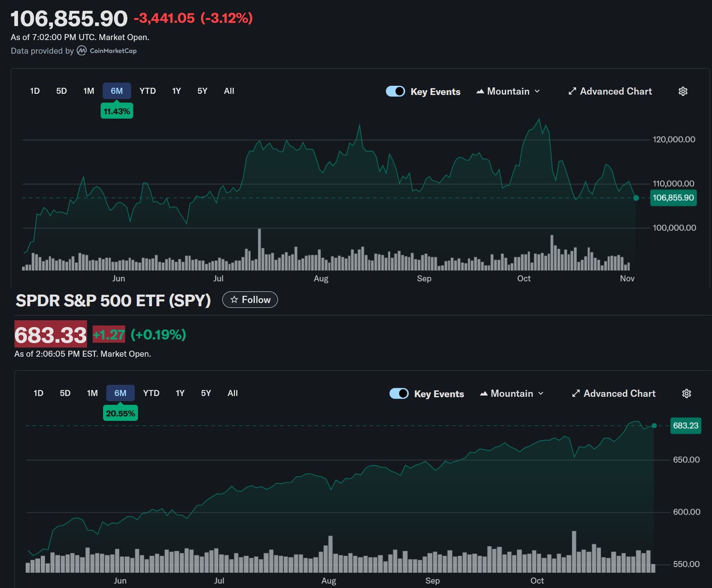The height and width of the screenshot is (588, 712).
Task: Click the 110,000.00 axis label
Action: pos(673,184)
